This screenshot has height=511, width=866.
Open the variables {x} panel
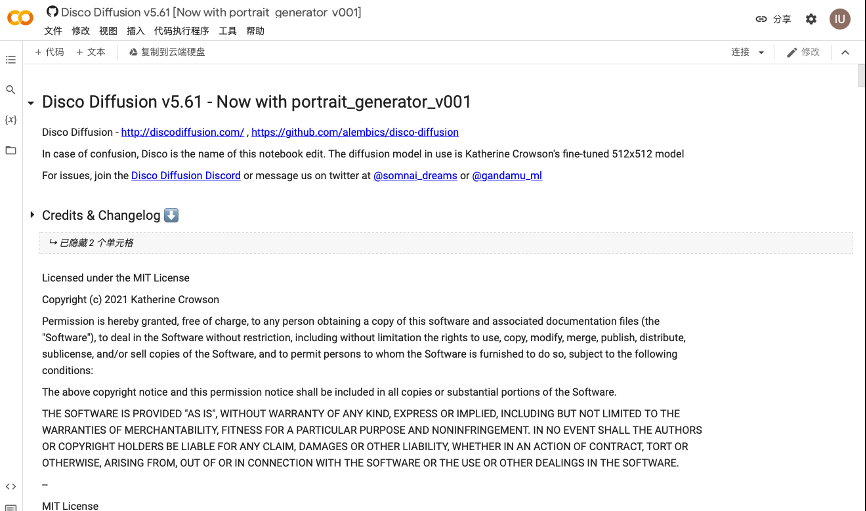click(10, 119)
